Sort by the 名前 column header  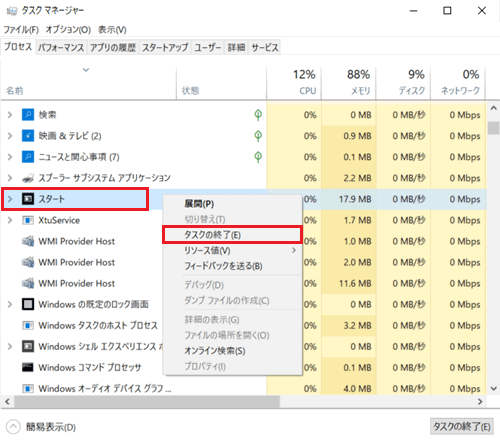coord(88,83)
